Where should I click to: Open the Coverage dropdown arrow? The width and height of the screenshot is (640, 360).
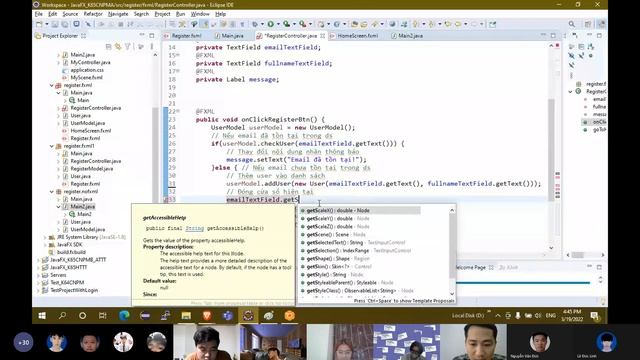(294, 24)
